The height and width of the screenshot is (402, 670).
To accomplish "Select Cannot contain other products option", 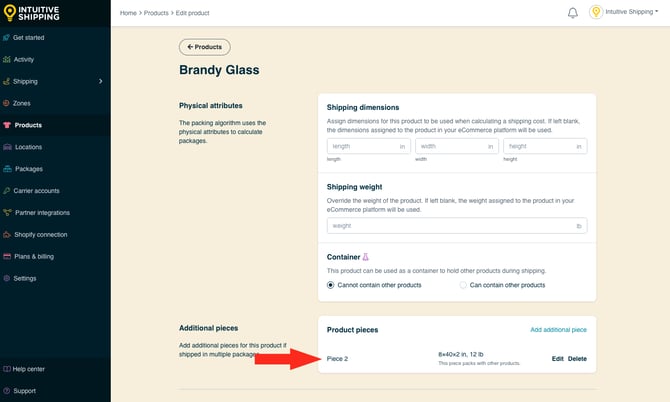I will coord(330,285).
